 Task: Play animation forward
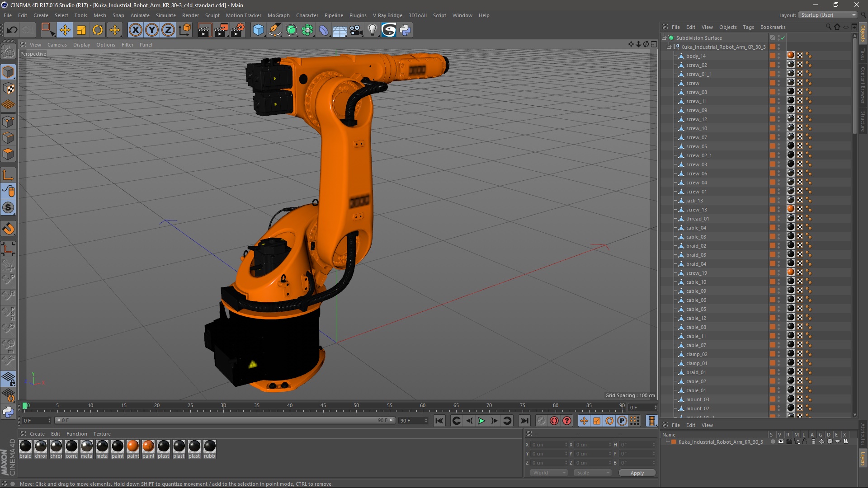coord(482,421)
